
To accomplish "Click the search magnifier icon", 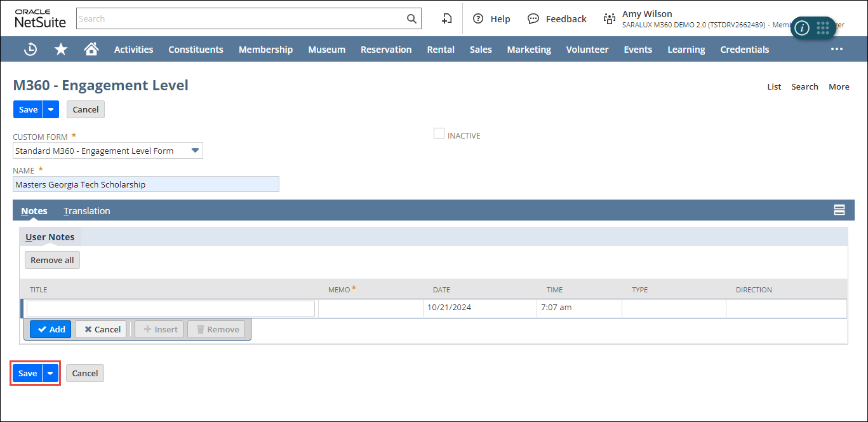I will click(411, 18).
